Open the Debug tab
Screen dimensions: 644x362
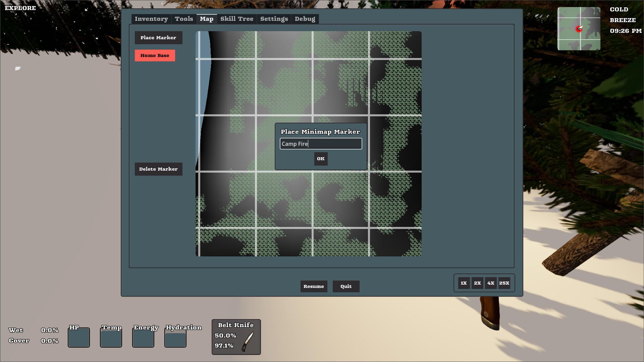coord(305,19)
